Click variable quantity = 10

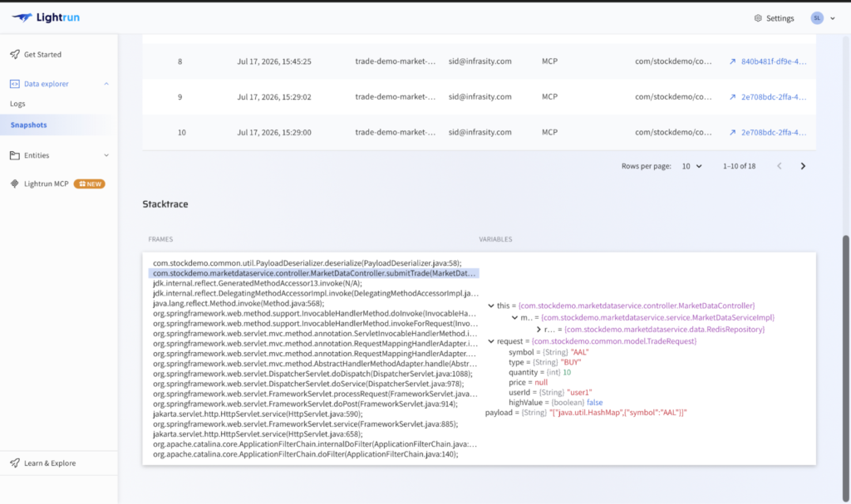click(539, 372)
